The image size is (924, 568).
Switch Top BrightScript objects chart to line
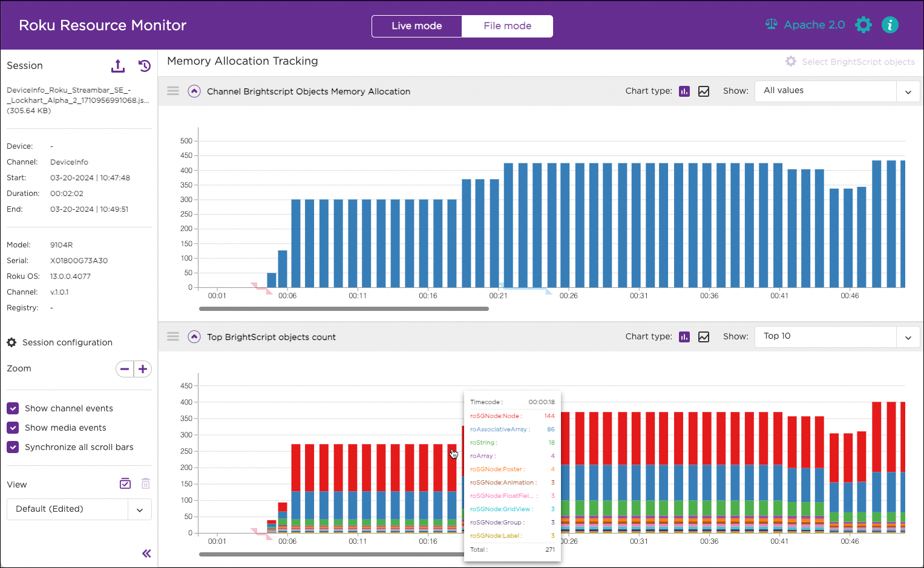coord(704,337)
